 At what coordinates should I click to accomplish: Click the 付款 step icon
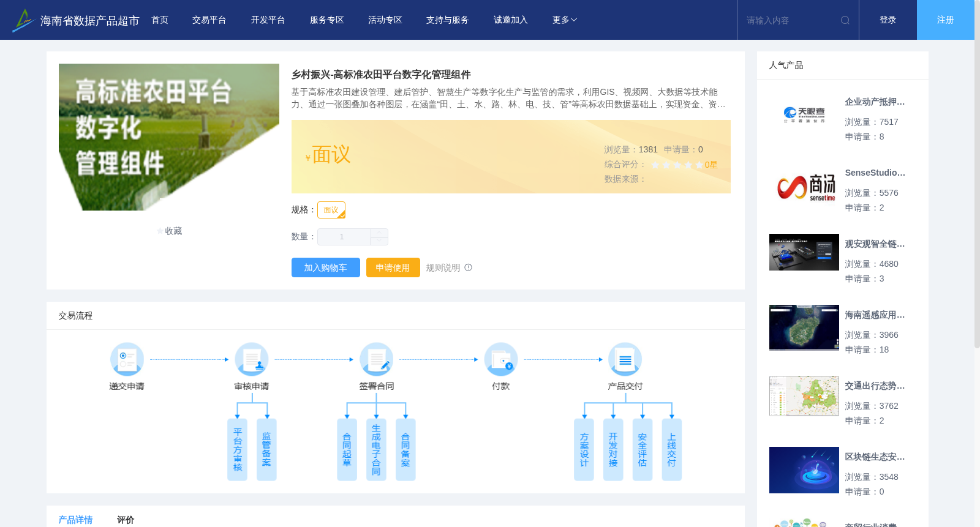pyautogui.click(x=501, y=359)
